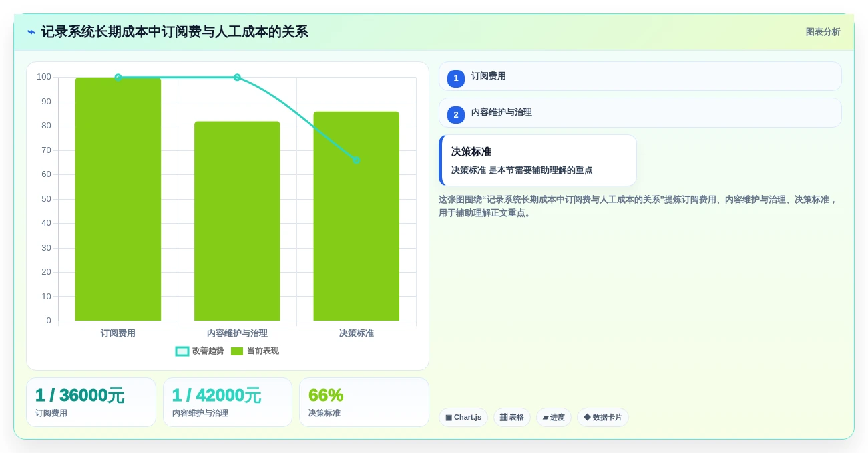Screen dimensions: 868x453
Task: Click the 1 / 36000元 stat card
Action: pos(91,402)
